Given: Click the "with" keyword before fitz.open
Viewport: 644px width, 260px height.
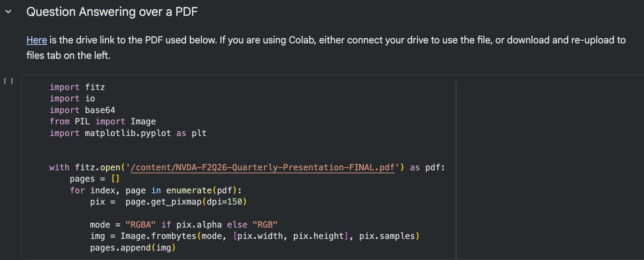Looking at the screenshot, I should pos(59,167).
